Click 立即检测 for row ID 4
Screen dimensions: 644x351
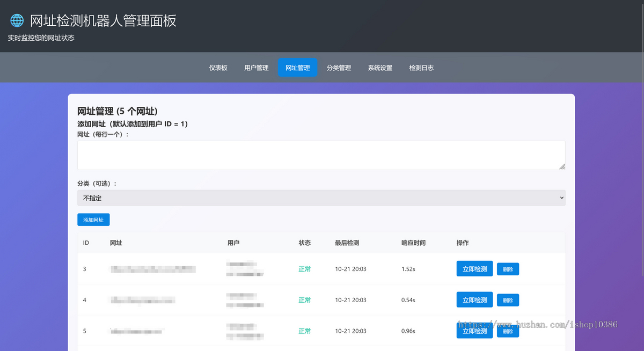[475, 300]
